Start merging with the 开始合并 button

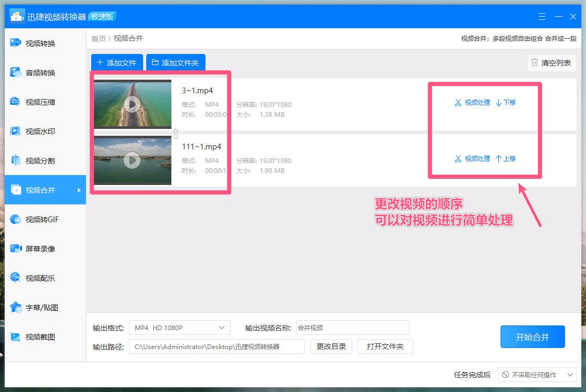click(533, 337)
